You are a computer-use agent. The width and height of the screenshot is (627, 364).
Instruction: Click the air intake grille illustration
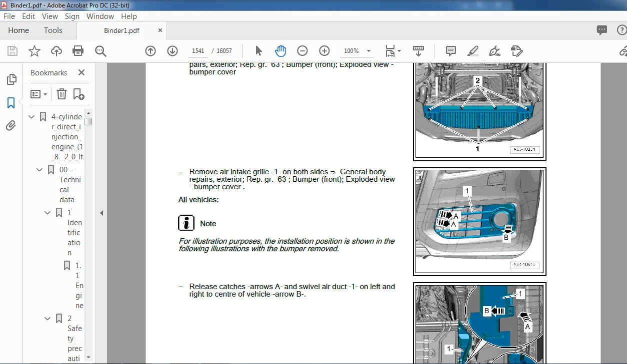pyautogui.click(x=479, y=222)
